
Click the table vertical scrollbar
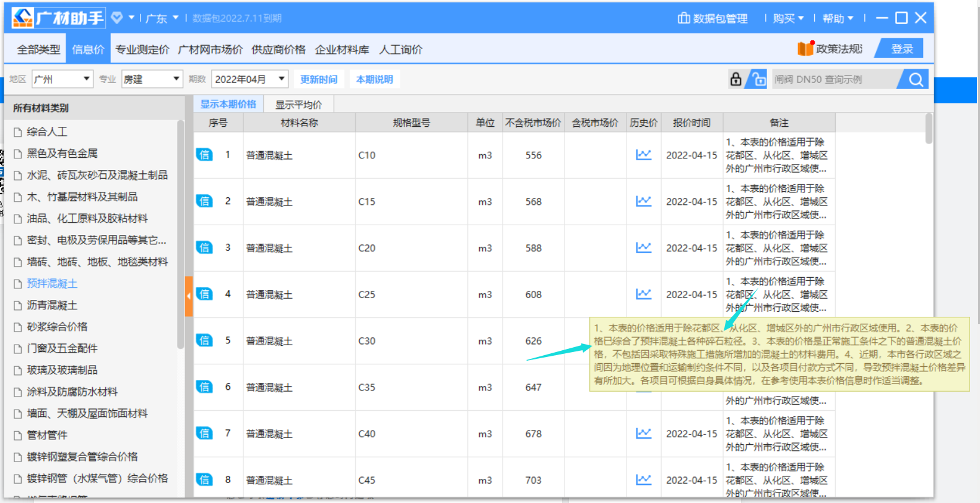pyautogui.click(x=929, y=129)
